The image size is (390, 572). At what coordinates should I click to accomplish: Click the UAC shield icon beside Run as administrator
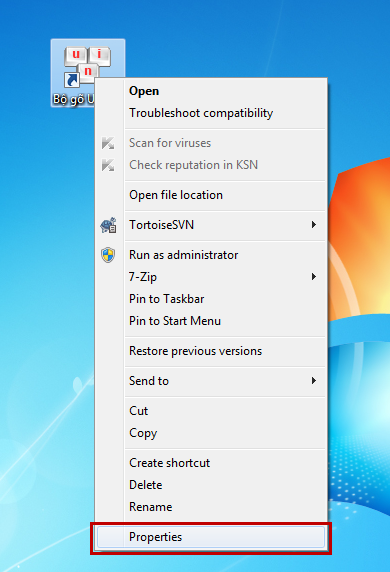tap(108, 255)
